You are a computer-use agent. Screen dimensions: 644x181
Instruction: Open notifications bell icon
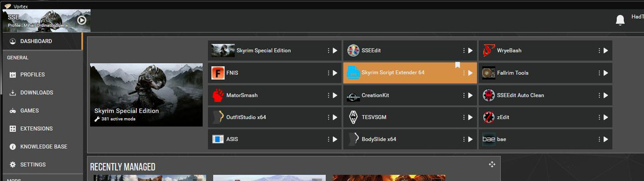point(620,20)
